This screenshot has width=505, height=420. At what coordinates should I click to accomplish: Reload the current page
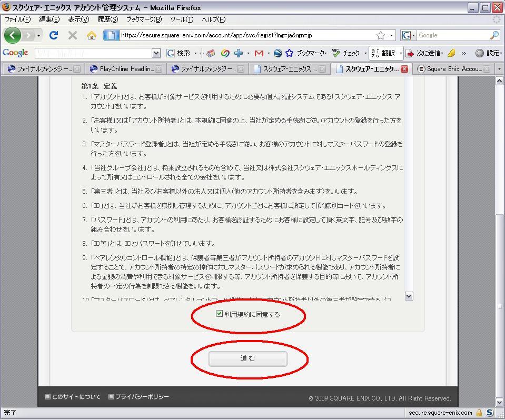[x=54, y=35]
